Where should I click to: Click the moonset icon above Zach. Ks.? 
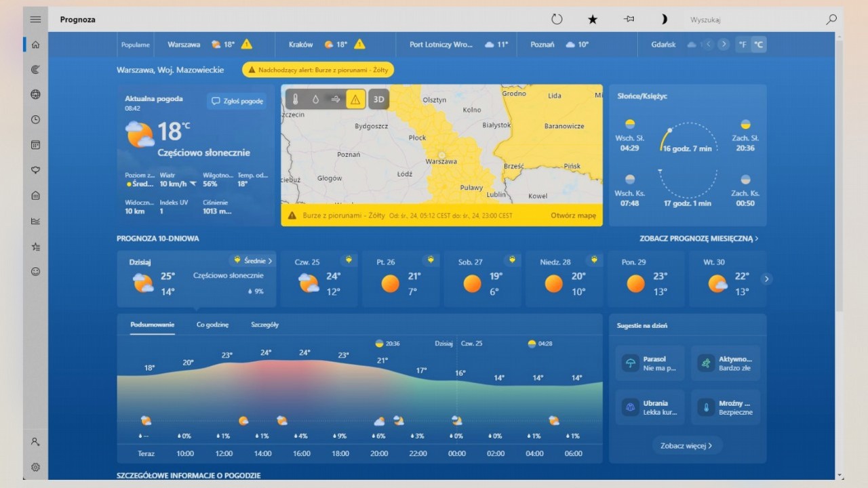(745, 180)
